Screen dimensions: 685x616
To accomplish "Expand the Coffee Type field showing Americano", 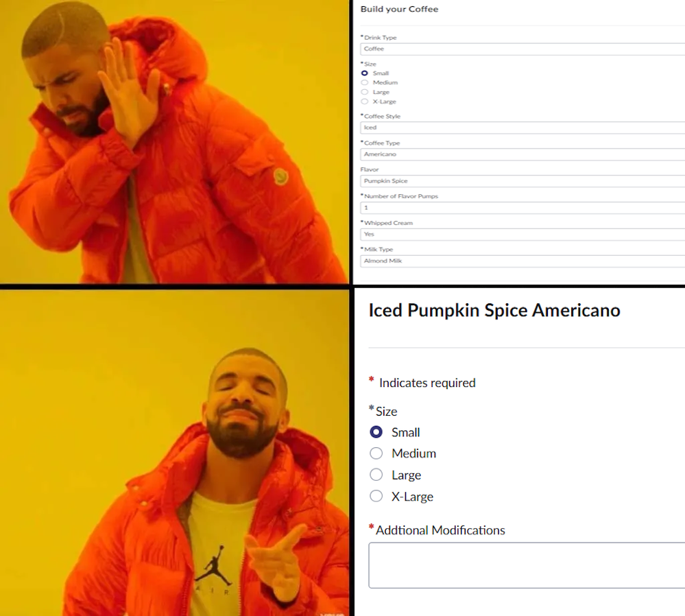I will click(522, 154).
